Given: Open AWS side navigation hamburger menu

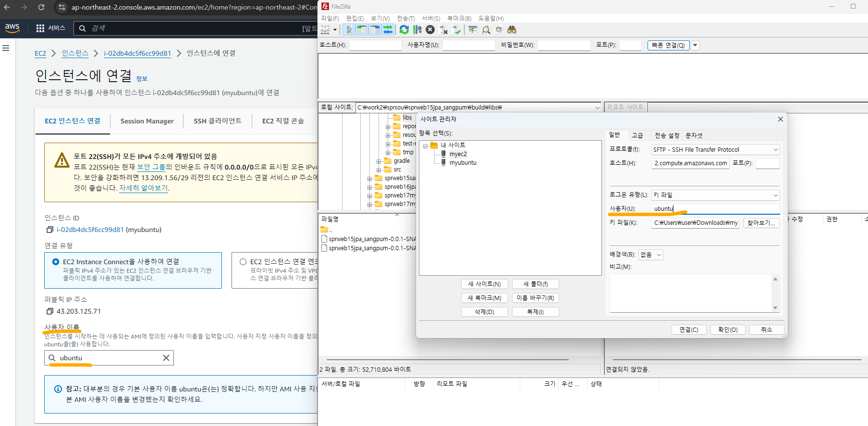Looking at the screenshot, I should click(6, 48).
